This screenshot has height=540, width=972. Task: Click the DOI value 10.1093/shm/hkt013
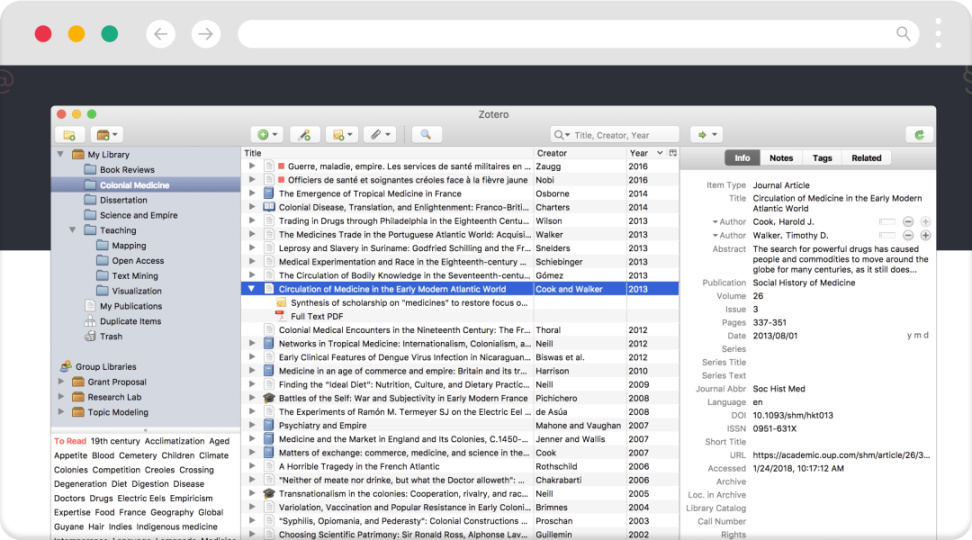pyautogui.click(x=793, y=415)
